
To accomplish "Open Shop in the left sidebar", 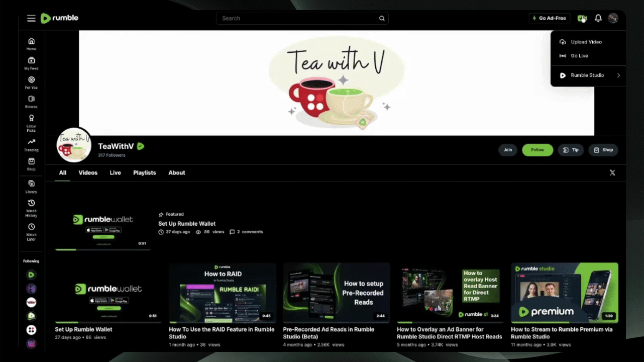I will coord(31,164).
